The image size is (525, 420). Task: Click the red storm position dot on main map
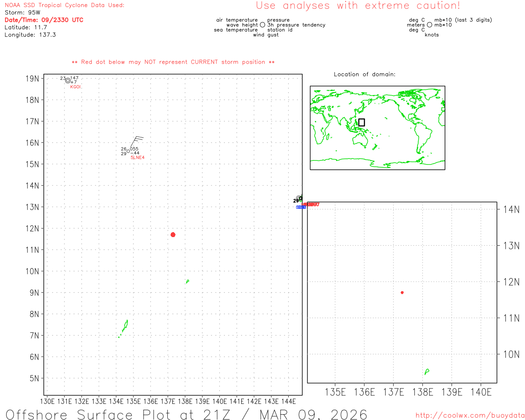173,235
